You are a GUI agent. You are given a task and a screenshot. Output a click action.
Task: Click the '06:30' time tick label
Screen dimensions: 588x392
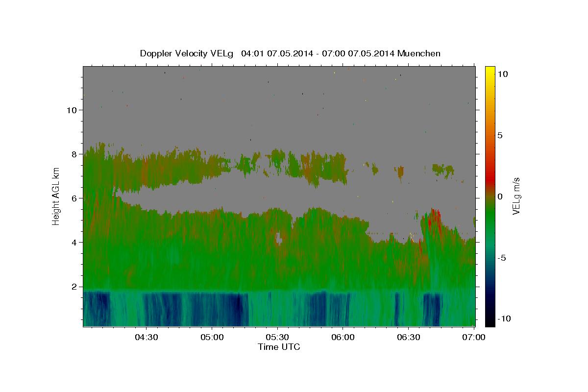[x=409, y=337]
